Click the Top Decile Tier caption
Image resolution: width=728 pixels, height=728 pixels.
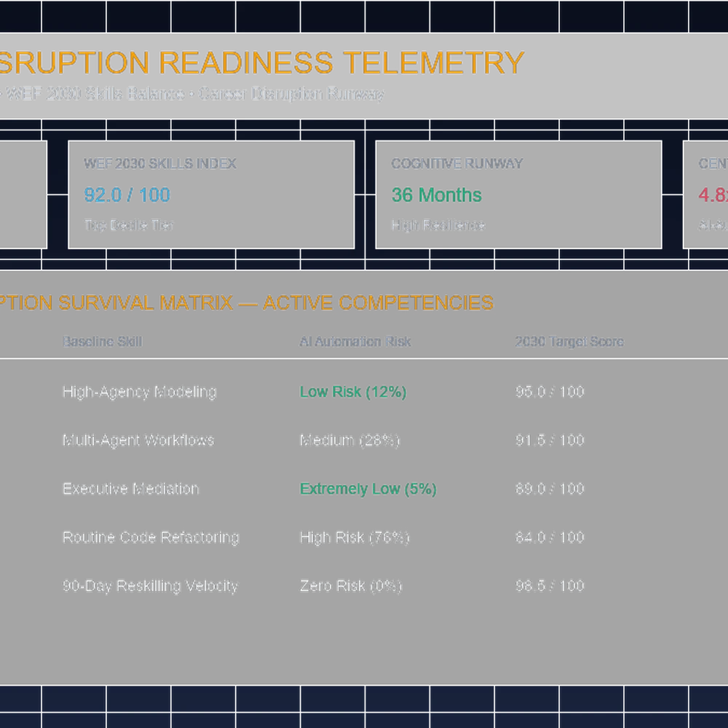pos(129,225)
